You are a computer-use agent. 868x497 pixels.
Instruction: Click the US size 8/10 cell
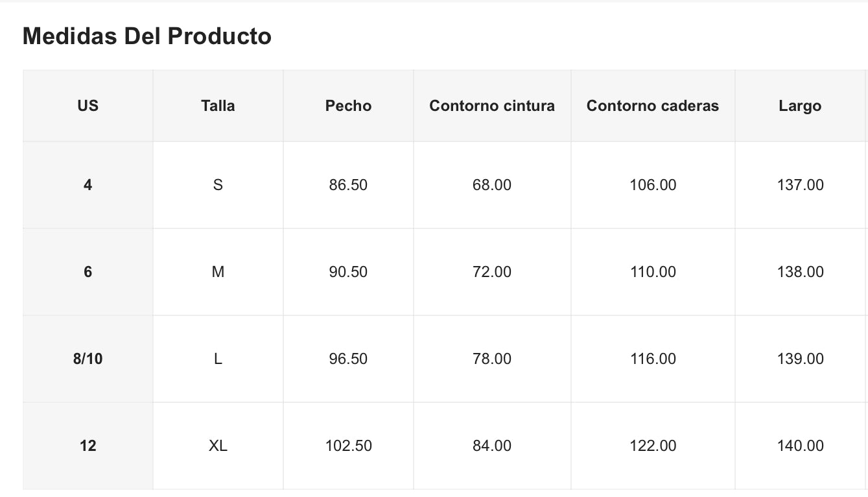tap(88, 359)
